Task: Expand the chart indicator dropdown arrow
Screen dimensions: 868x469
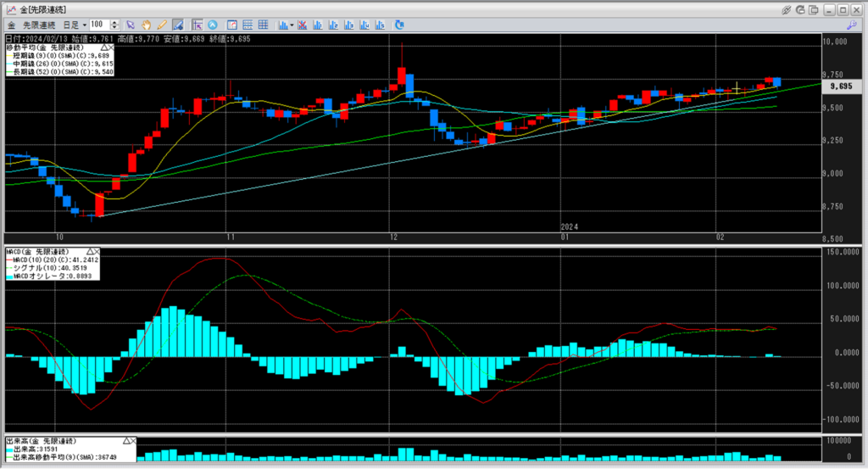Action: click(x=291, y=25)
